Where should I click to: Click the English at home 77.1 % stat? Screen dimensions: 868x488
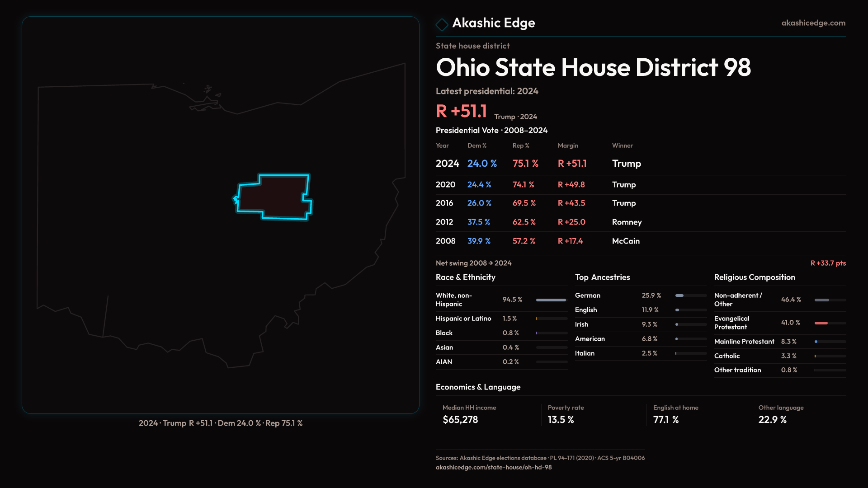(x=665, y=420)
